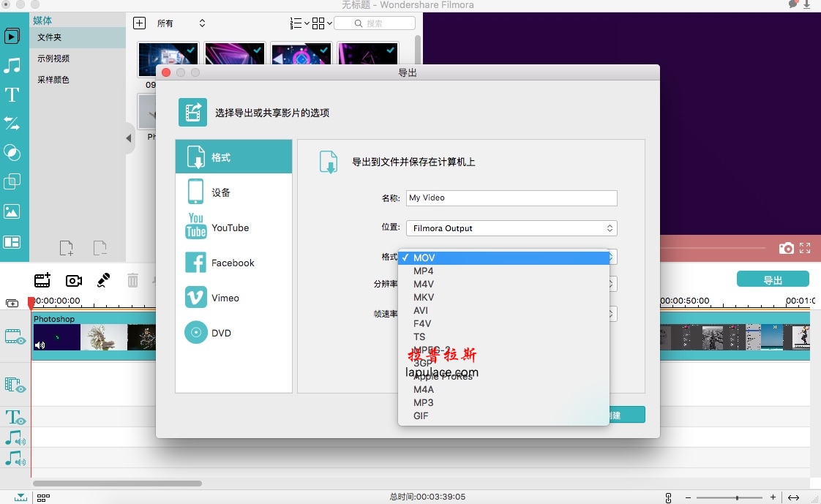
Task: Select MP4 format
Action: pos(503,271)
